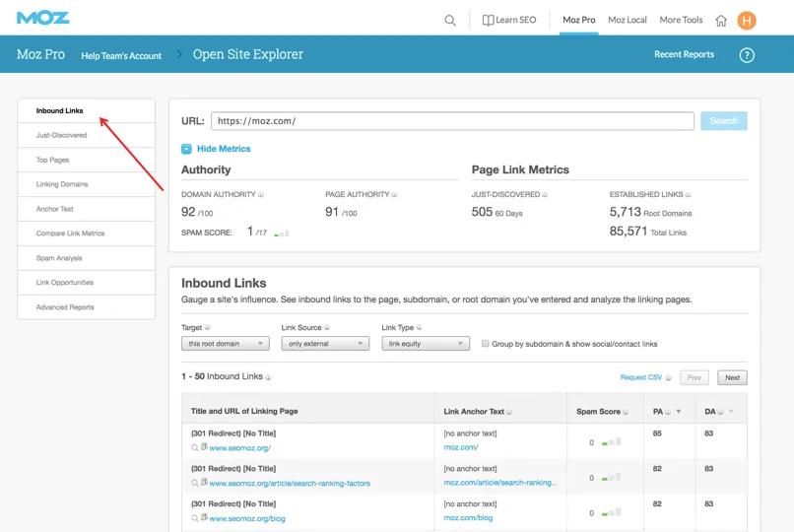Expand Link Type dropdown 'link equity'
Image resolution: width=794 pixels, height=532 pixels.
(426, 344)
